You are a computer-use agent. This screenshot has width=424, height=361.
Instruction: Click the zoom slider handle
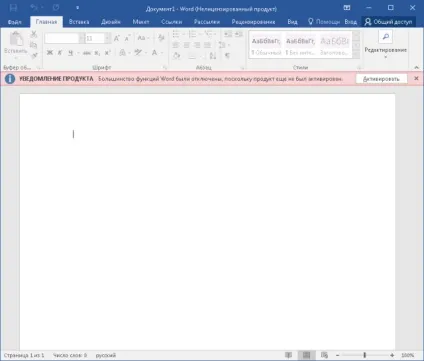[x=365, y=355]
